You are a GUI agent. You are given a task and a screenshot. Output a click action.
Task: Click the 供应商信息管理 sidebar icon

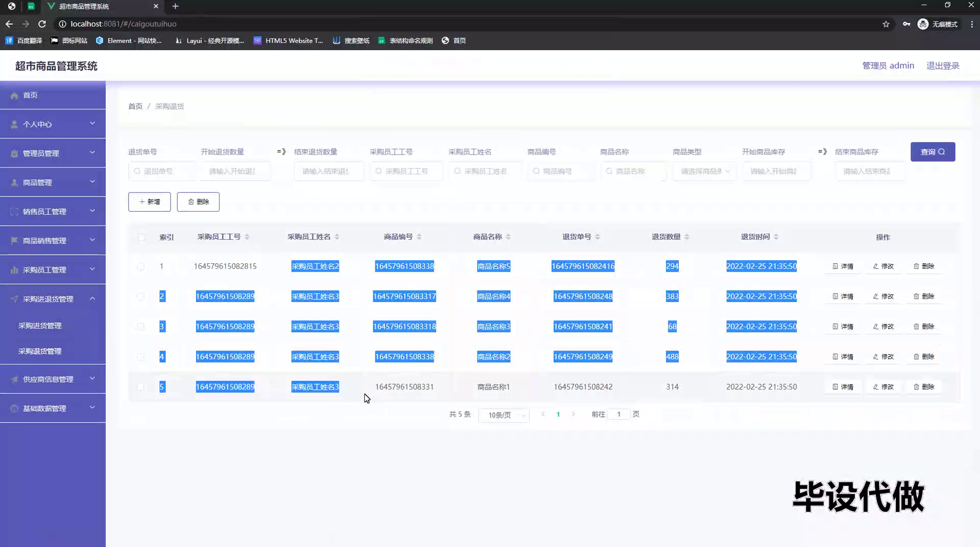14,379
